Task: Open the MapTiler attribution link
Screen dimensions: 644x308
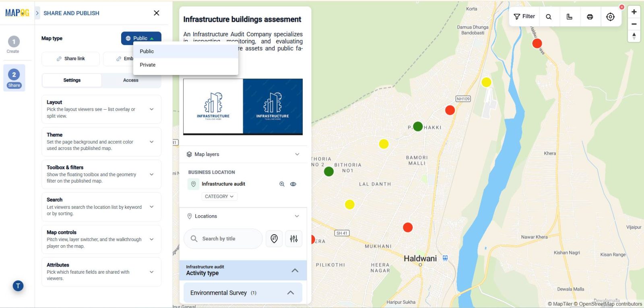Action: tap(560, 304)
